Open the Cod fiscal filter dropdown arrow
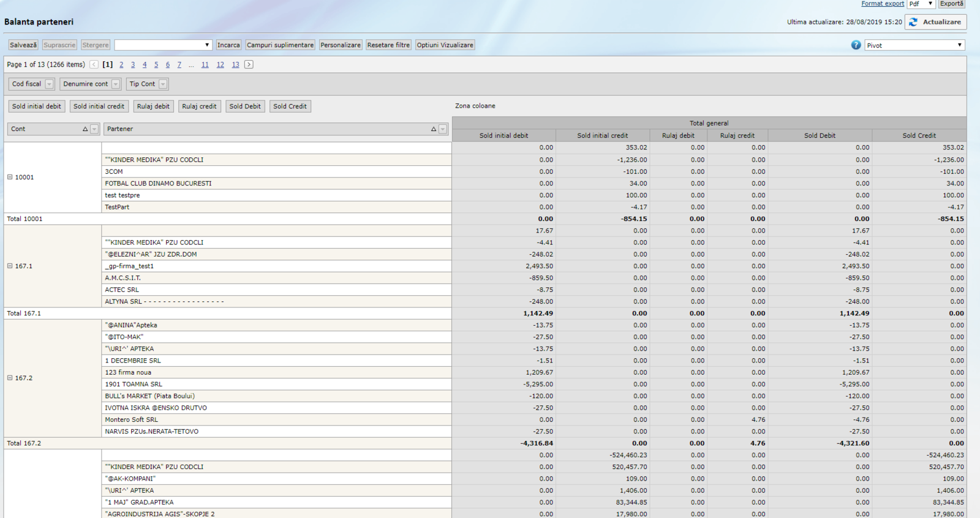This screenshot has height=518, width=980. click(x=50, y=84)
